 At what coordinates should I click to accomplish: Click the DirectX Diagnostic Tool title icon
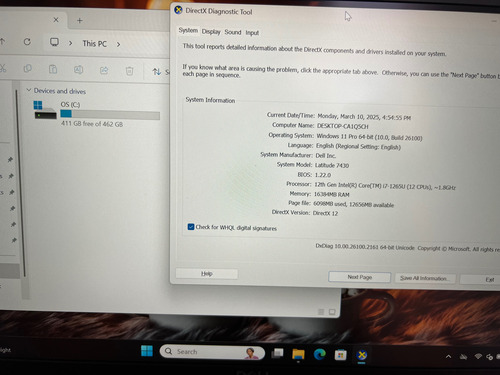click(178, 10)
